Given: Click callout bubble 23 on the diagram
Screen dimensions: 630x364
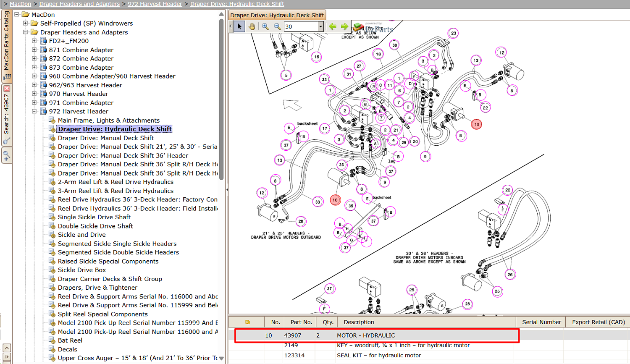Looking at the screenshot, I should 453,33.
